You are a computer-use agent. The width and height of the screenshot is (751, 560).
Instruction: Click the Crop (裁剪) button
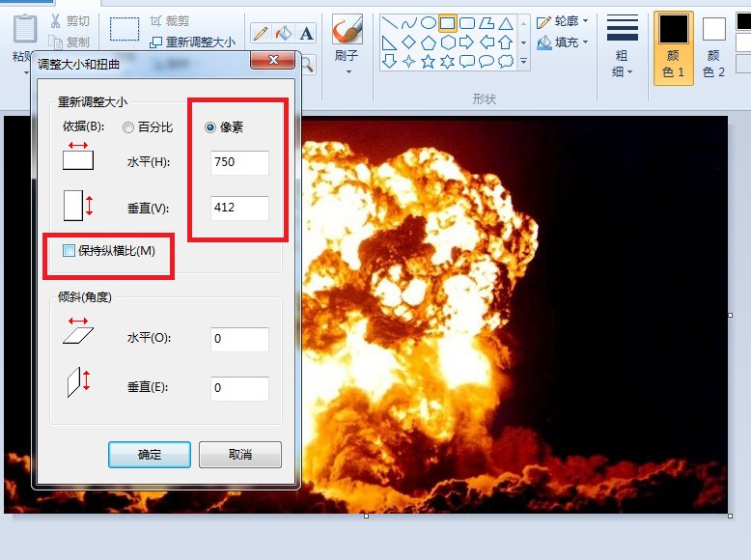[x=170, y=21]
